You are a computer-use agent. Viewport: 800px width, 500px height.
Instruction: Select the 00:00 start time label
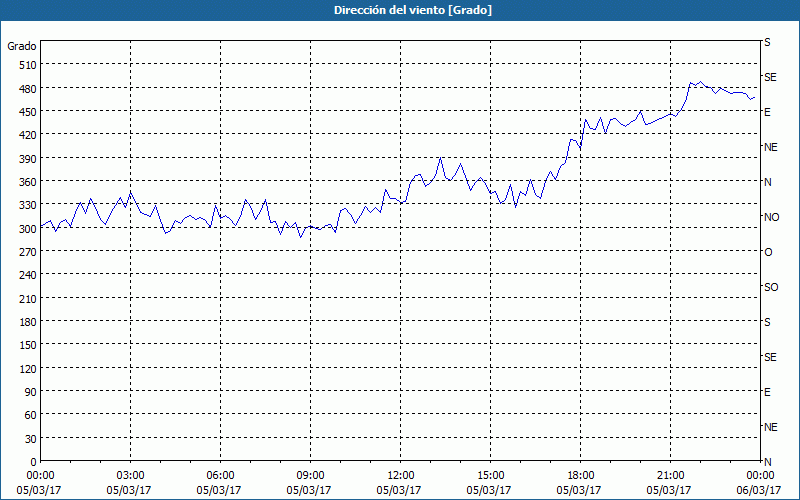[x=39, y=476]
